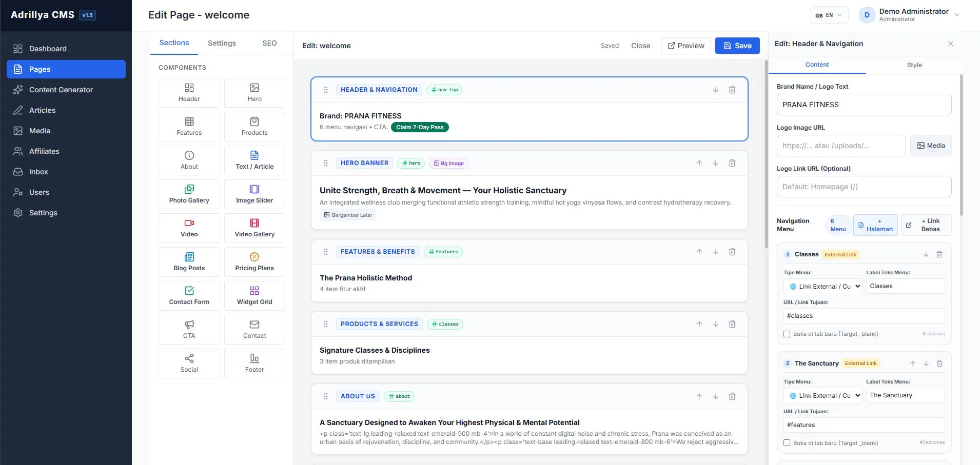Move Features & Benefits section down
This screenshot has height=465, width=980.
coord(715,252)
